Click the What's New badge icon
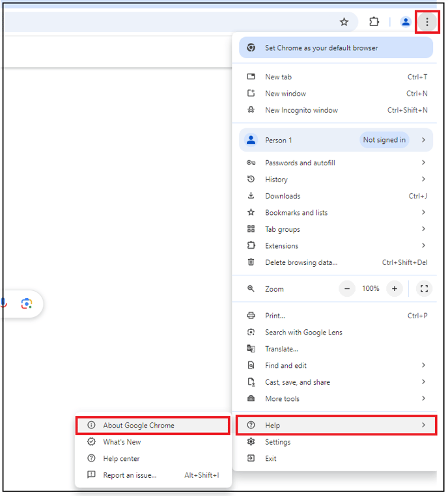 coord(91,441)
